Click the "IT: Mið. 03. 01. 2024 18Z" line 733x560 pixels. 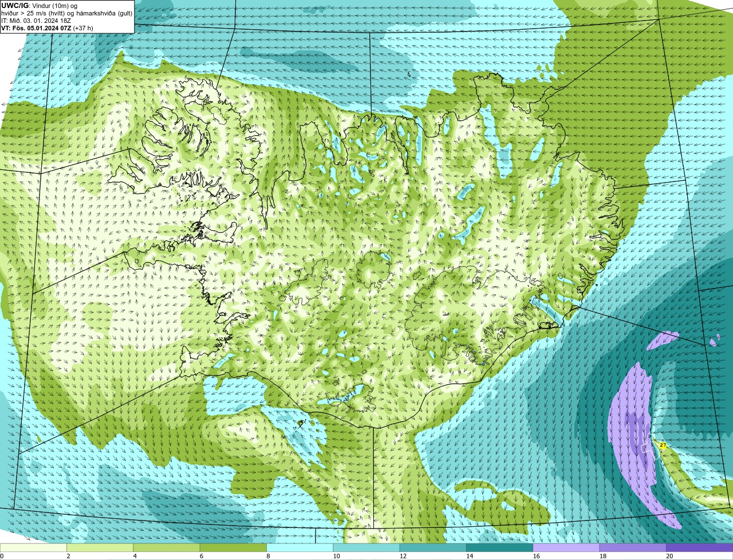click(x=36, y=21)
